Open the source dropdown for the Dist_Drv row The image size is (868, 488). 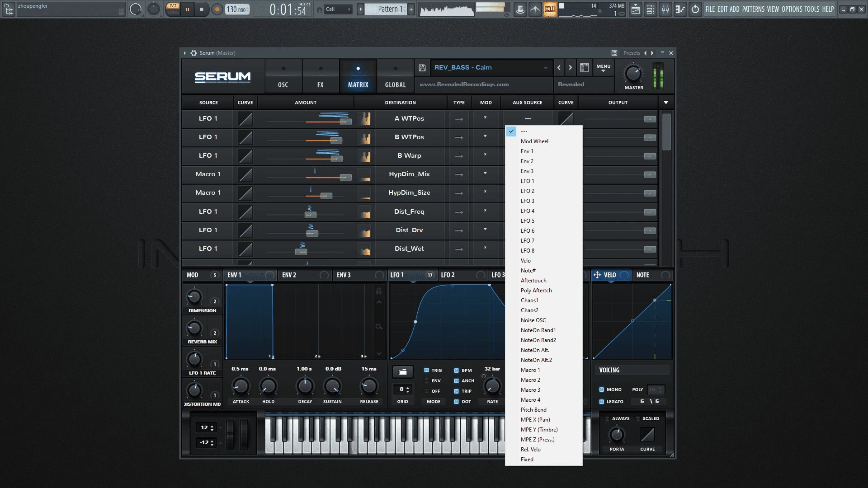point(208,230)
